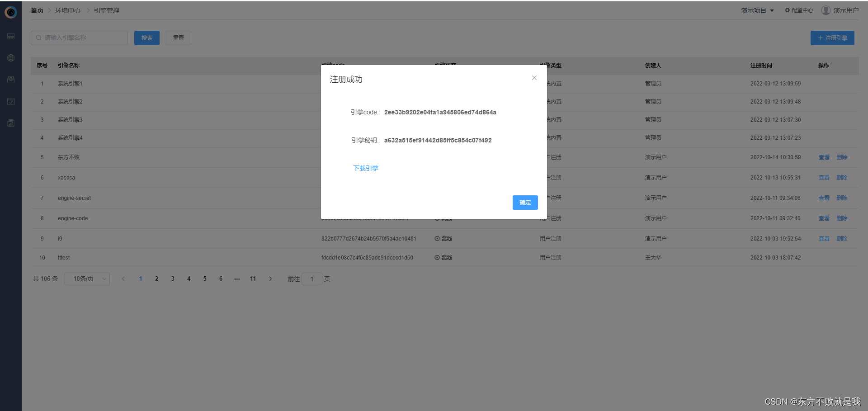
Task: Confirm the dialog with the 确定 button
Action: [525, 203]
